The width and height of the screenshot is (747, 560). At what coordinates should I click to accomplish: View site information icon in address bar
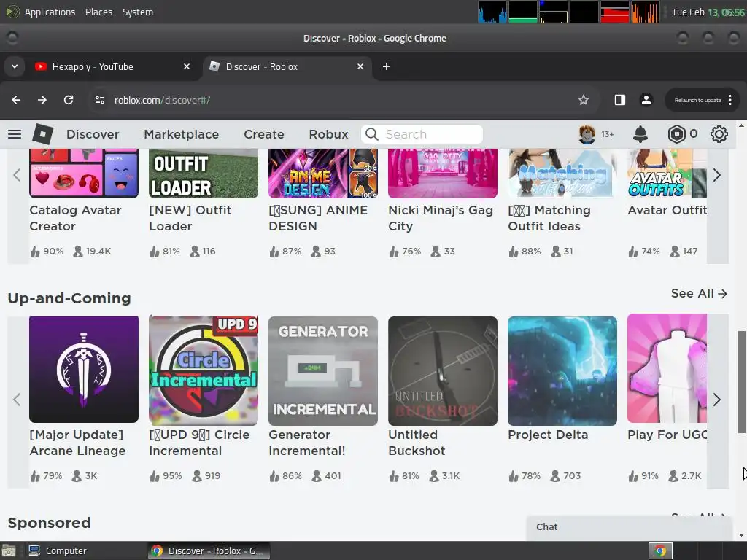click(99, 100)
